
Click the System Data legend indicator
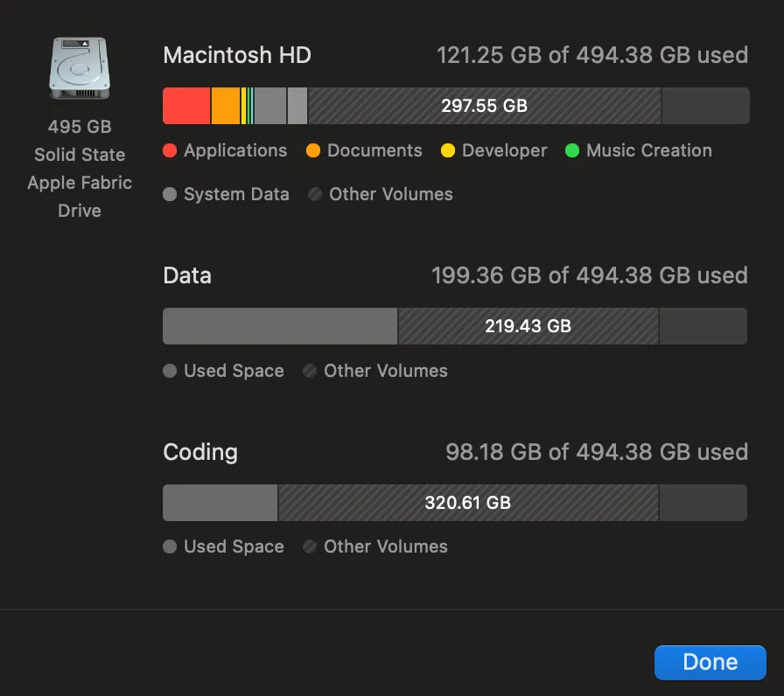(x=169, y=194)
